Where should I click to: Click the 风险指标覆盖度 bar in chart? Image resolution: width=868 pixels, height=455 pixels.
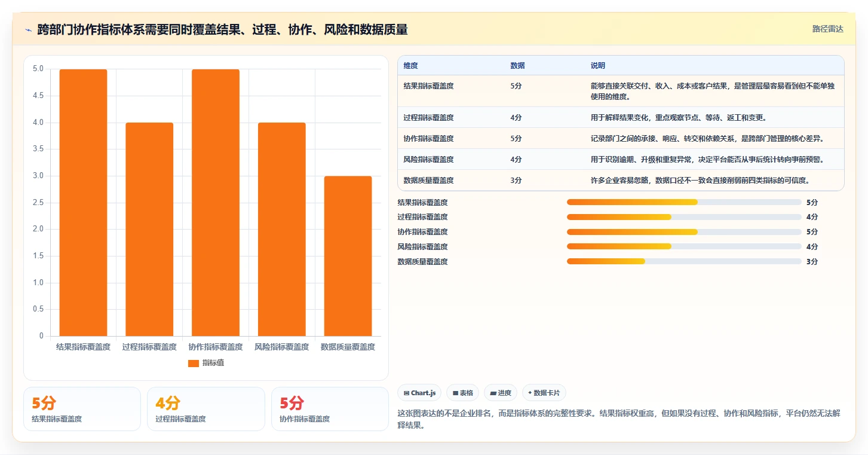281,230
